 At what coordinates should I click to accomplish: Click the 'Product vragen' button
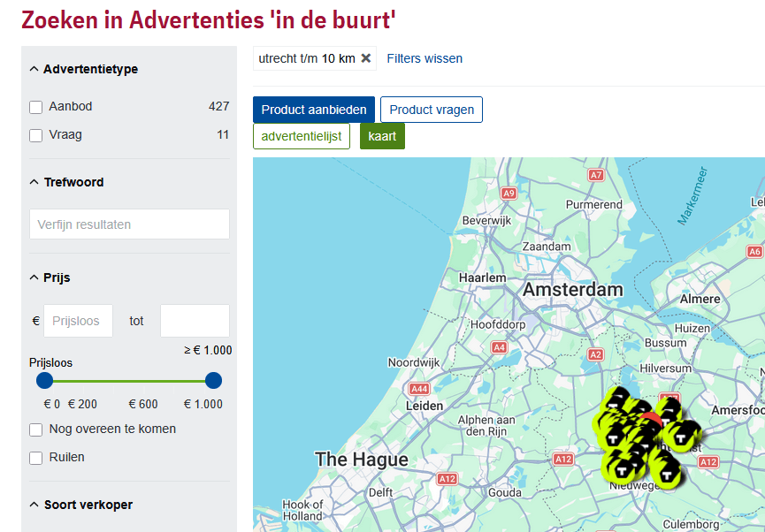click(432, 110)
